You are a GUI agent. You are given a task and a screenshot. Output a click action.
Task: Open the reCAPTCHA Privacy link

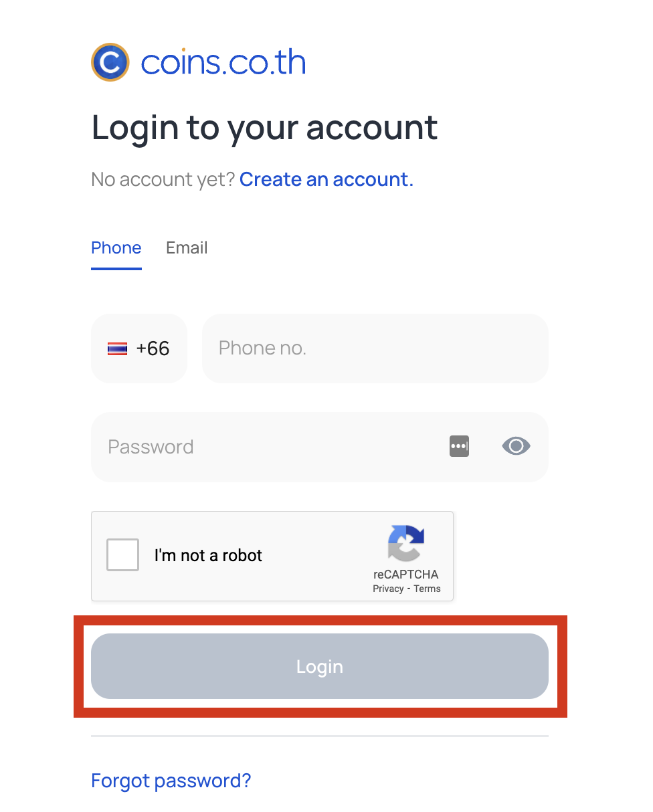point(388,589)
